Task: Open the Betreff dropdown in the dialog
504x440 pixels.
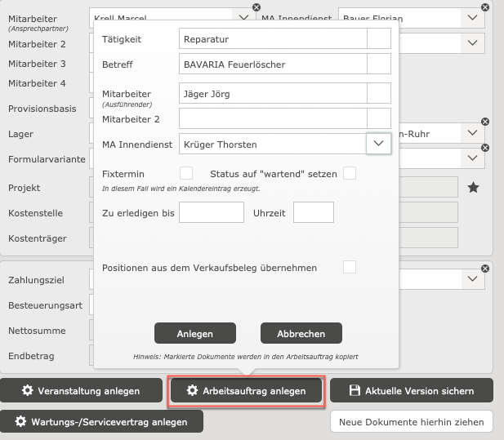Action: pos(379,64)
